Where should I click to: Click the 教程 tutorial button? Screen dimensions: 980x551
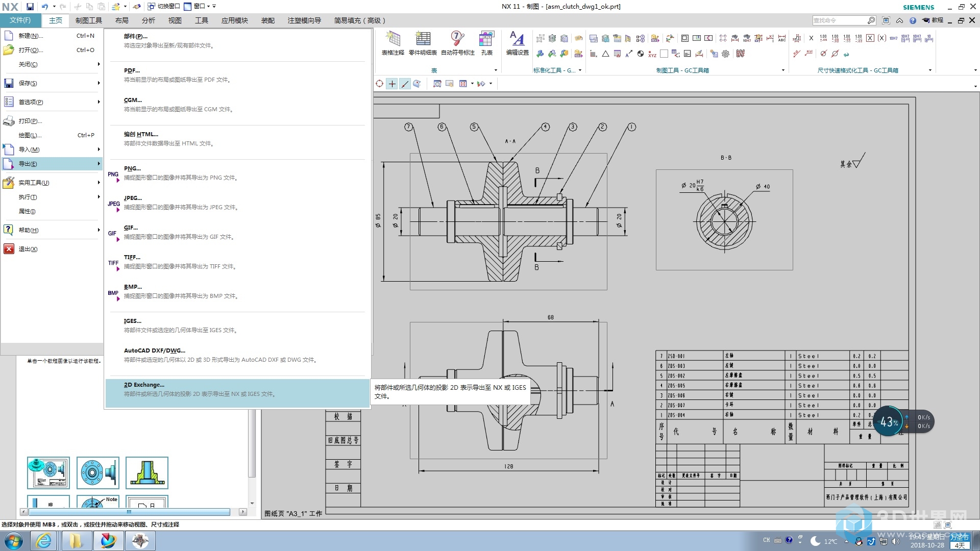933,20
